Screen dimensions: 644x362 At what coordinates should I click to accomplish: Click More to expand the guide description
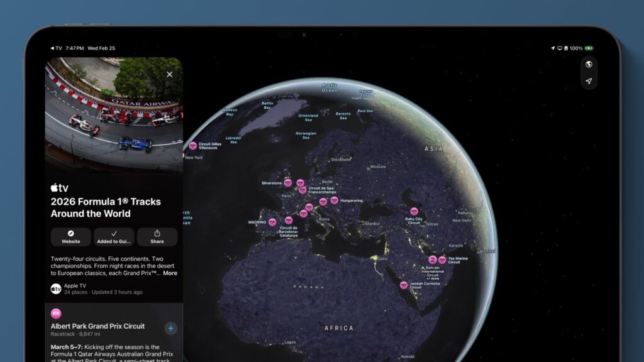click(x=170, y=273)
